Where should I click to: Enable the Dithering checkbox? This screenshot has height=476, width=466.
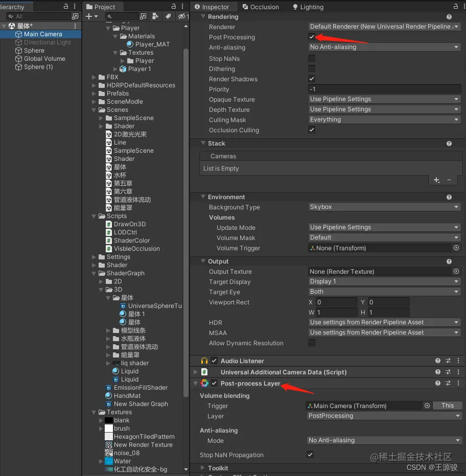point(312,68)
